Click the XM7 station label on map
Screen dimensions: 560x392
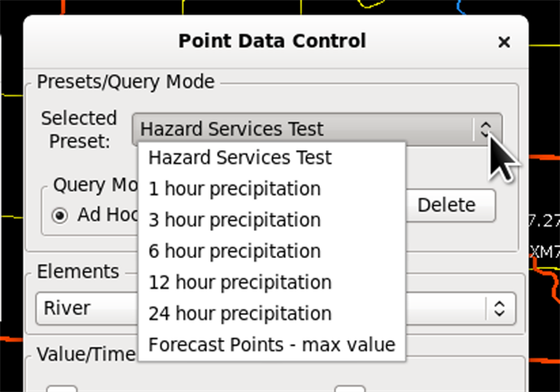pos(545,252)
